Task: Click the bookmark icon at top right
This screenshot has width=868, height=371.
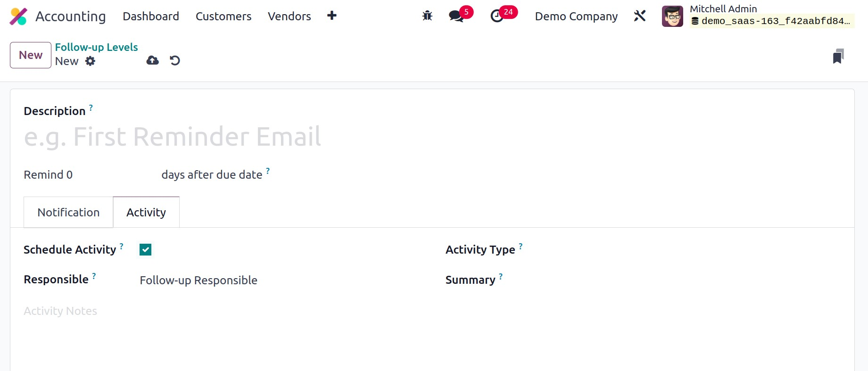Action: point(838,56)
